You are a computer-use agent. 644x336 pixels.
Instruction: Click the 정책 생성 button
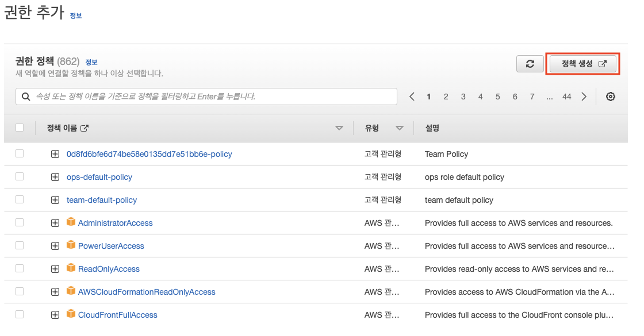pyautogui.click(x=583, y=64)
